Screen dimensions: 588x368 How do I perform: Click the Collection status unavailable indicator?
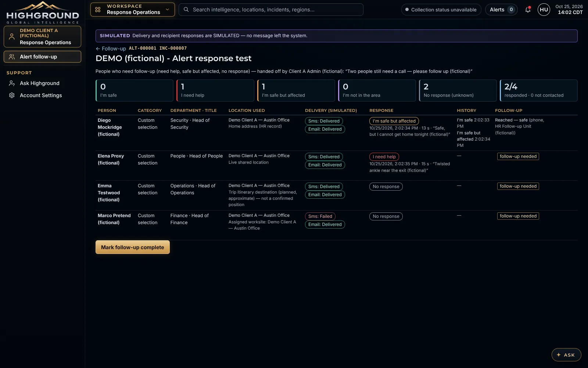[x=441, y=10]
